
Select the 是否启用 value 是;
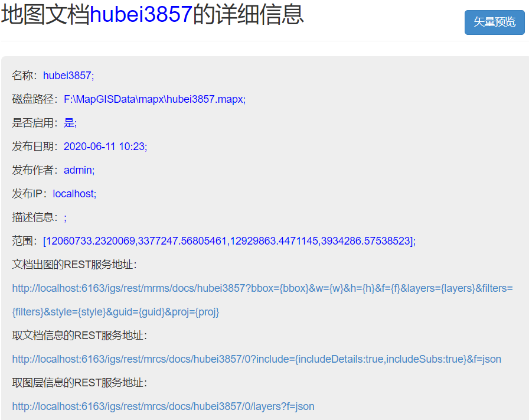click(70, 122)
